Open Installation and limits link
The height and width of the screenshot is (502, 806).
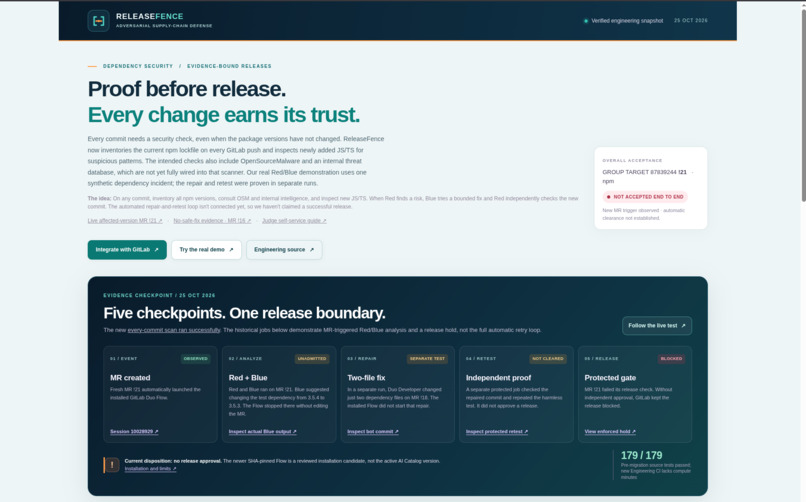[x=150, y=469]
